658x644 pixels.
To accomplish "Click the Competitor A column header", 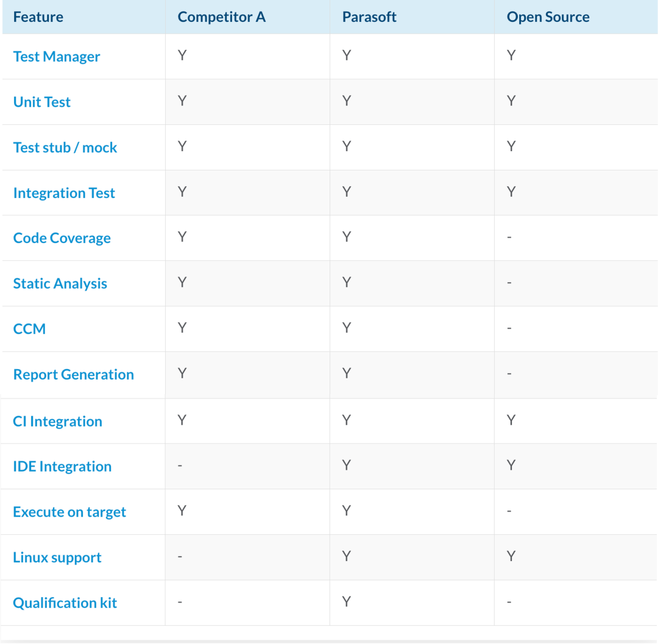I will [222, 17].
